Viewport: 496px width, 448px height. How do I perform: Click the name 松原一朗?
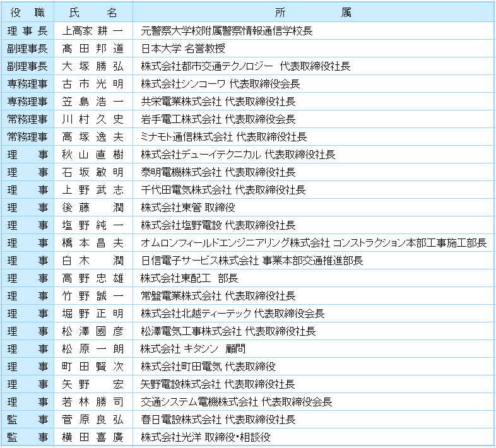[93, 350]
